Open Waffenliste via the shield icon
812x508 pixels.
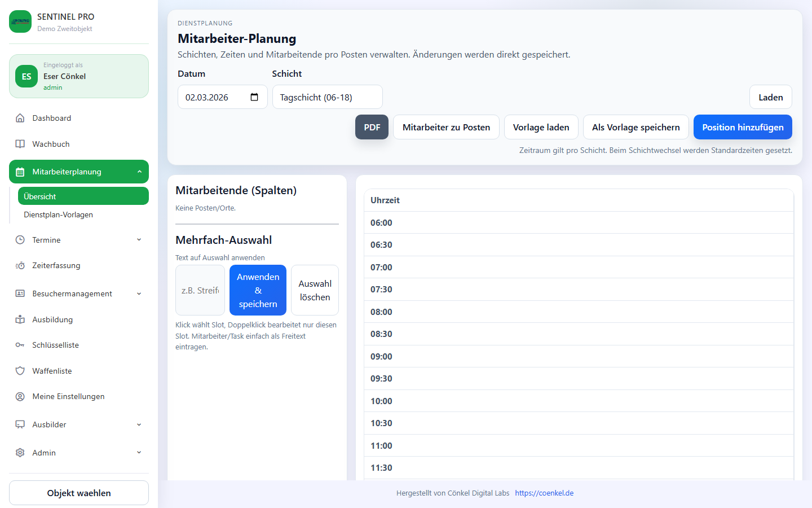20,371
